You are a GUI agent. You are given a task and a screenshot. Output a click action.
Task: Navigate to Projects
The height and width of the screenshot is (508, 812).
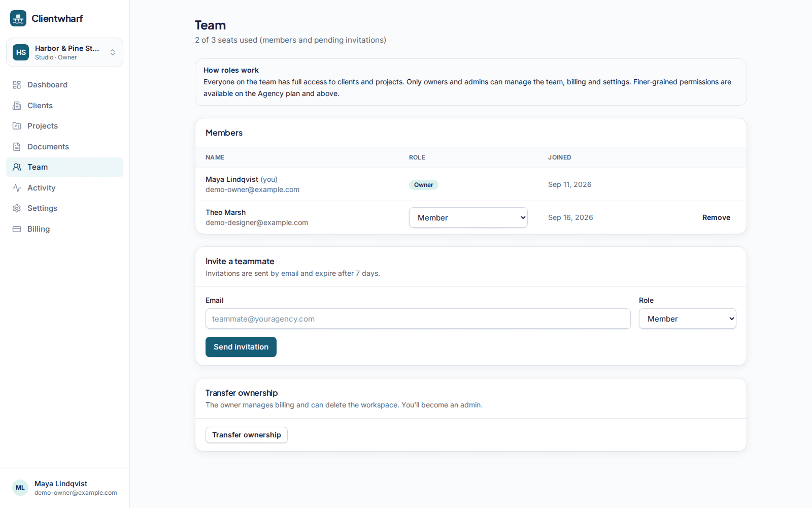point(64,126)
